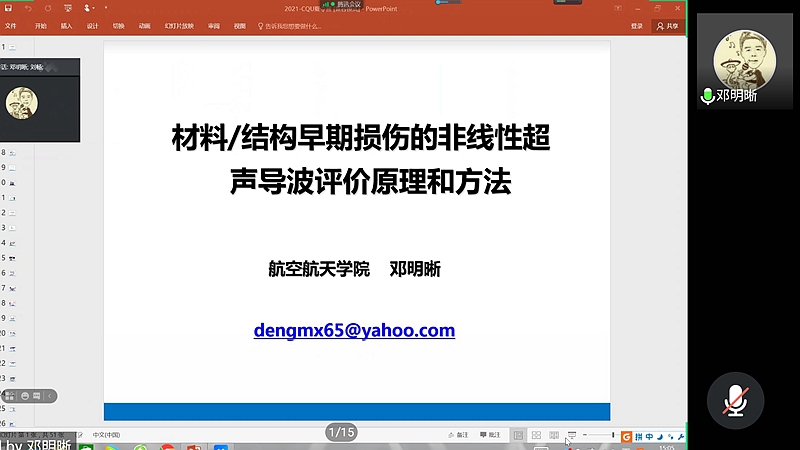Switch to Normal view icon in status bar
This screenshot has width=800, height=450.
point(518,436)
